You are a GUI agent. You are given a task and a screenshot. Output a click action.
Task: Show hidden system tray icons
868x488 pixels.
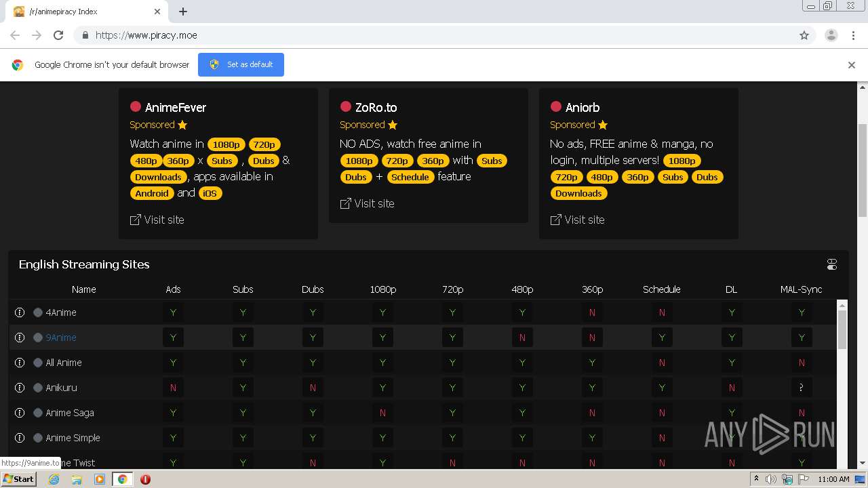pyautogui.click(x=756, y=479)
